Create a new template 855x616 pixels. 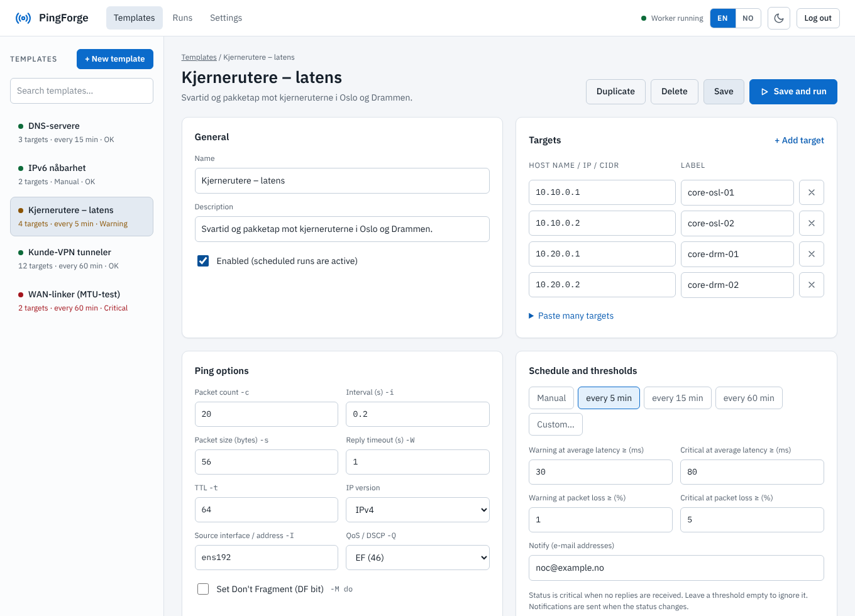[115, 59]
